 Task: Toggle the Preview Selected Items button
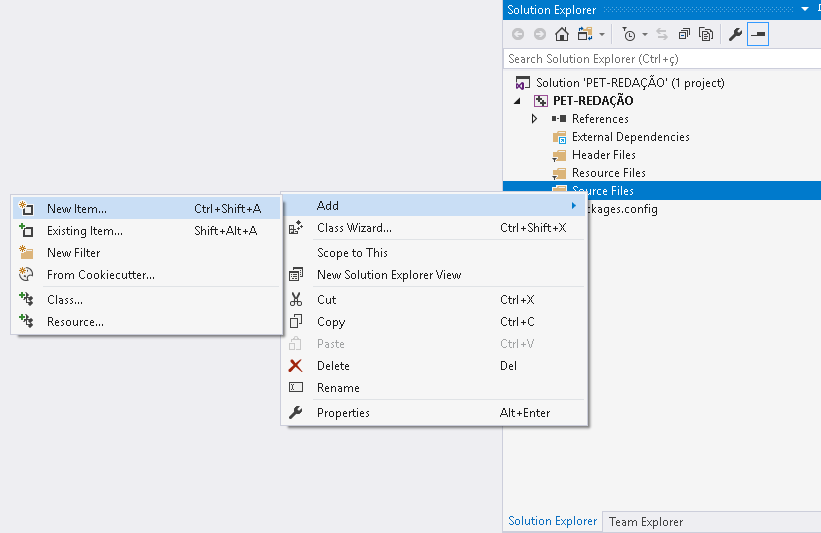(x=758, y=34)
